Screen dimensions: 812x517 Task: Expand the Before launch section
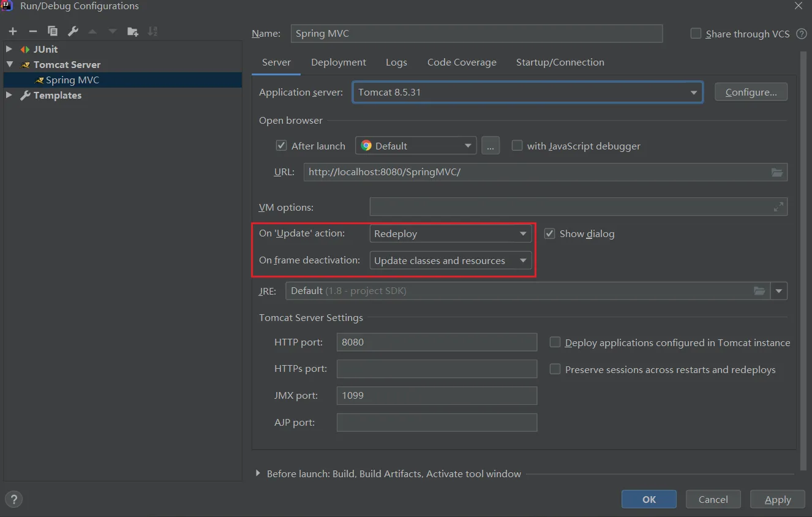pyautogui.click(x=258, y=474)
